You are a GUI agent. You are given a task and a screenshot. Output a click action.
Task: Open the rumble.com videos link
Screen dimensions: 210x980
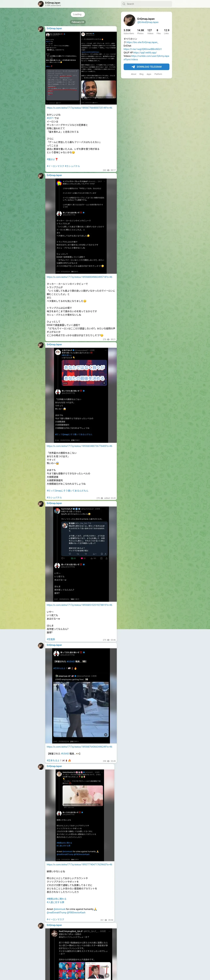(146, 58)
